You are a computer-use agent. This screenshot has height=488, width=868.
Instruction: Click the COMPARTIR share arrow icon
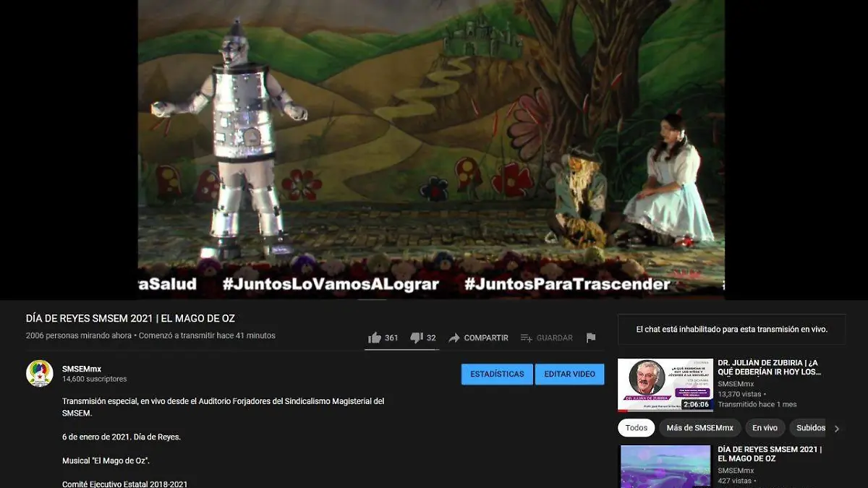tap(454, 338)
